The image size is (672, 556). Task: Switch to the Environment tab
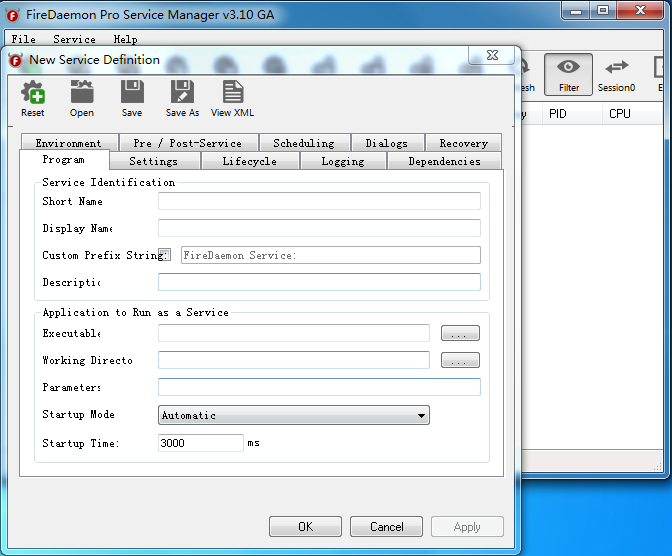click(x=69, y=143)
